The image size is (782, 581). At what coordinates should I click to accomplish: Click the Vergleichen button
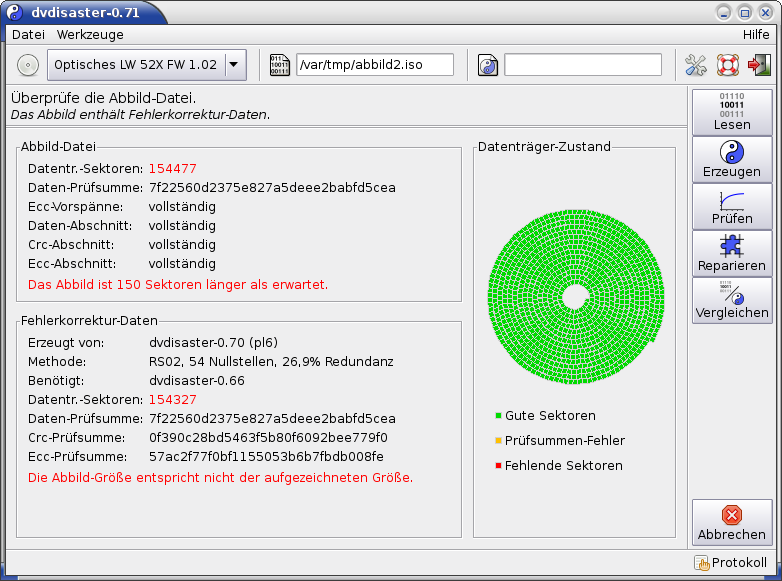coord(732,300)
